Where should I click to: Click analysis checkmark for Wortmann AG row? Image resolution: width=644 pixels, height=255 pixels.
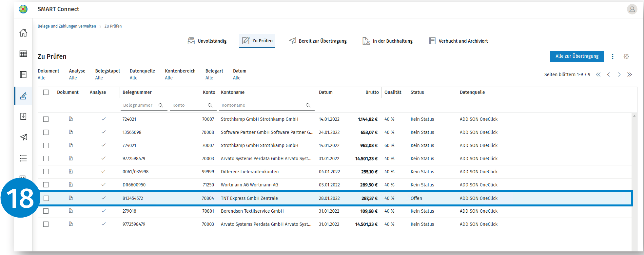click(104, 184)
